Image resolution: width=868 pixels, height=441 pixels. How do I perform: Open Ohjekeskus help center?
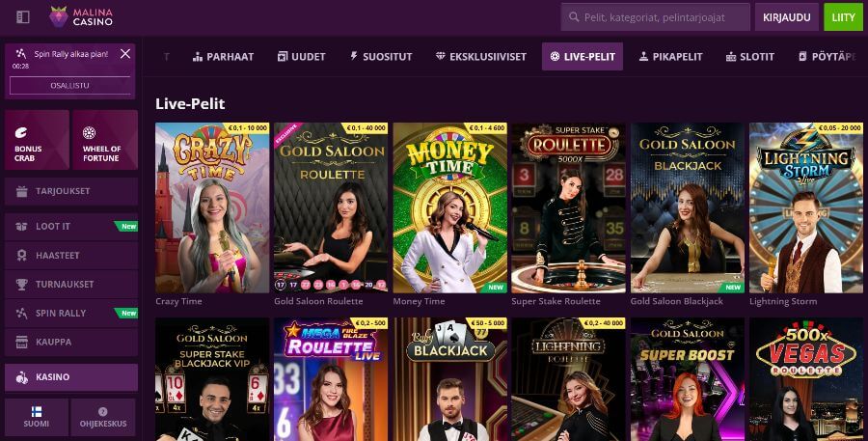point(103,417)
